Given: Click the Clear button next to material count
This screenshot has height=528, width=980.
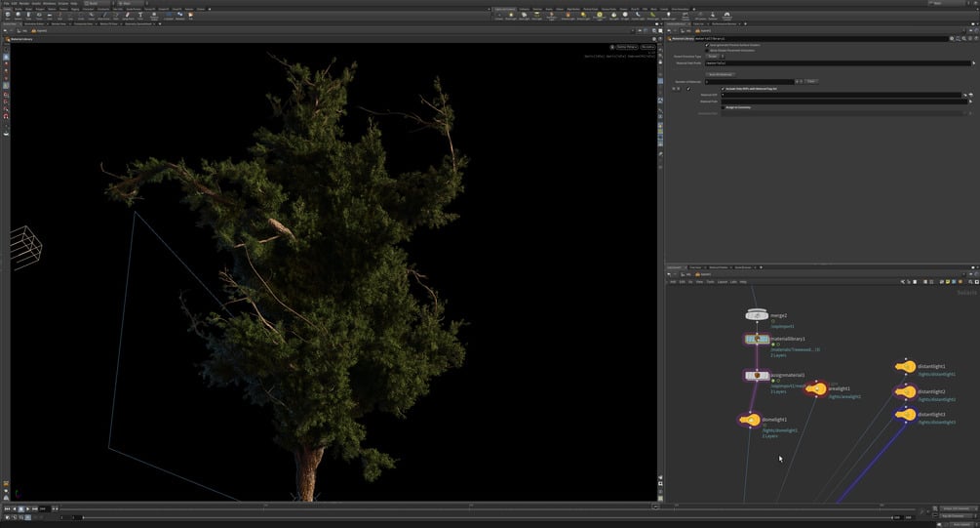Looking at the screenshot, I should (810, 81).
